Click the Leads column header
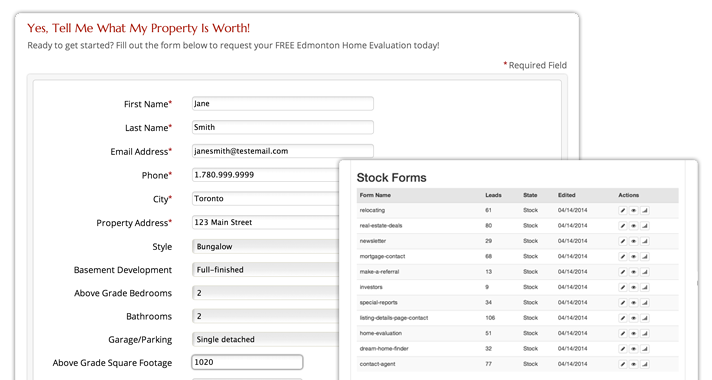Viewport: 712px width, 380px height. pyautogui.click(x=493, y=195)
